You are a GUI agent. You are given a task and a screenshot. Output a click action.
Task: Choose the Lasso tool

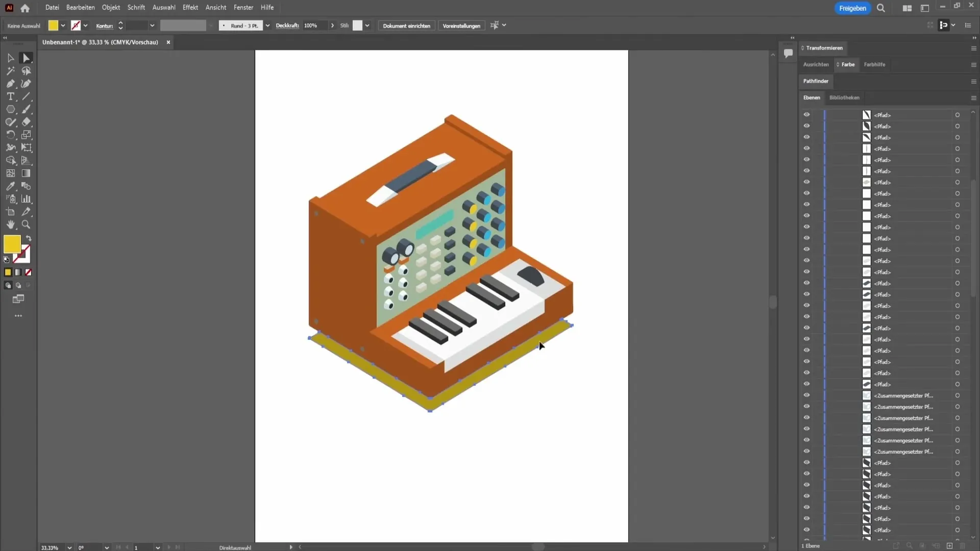[x=26, y=71]
